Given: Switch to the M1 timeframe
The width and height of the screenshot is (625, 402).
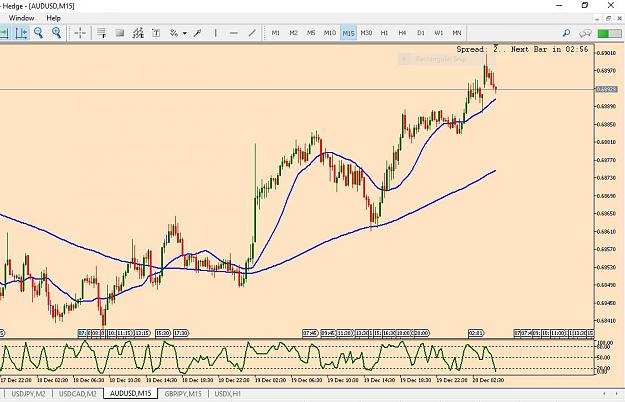Looking at the screenshot, I should 275,33.
